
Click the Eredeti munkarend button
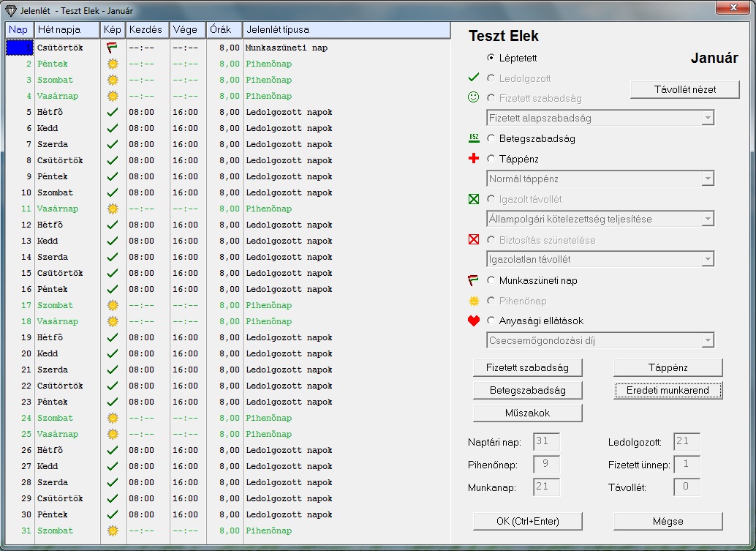tap(668, 391)
